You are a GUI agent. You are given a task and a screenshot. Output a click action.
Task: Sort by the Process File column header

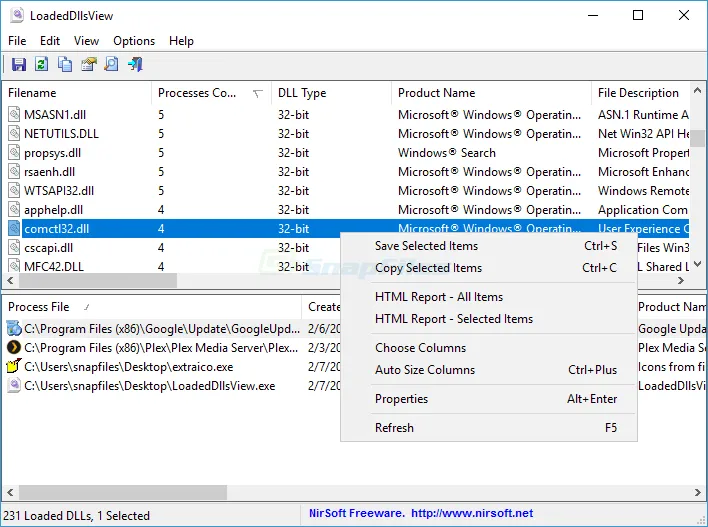point(152,307)
